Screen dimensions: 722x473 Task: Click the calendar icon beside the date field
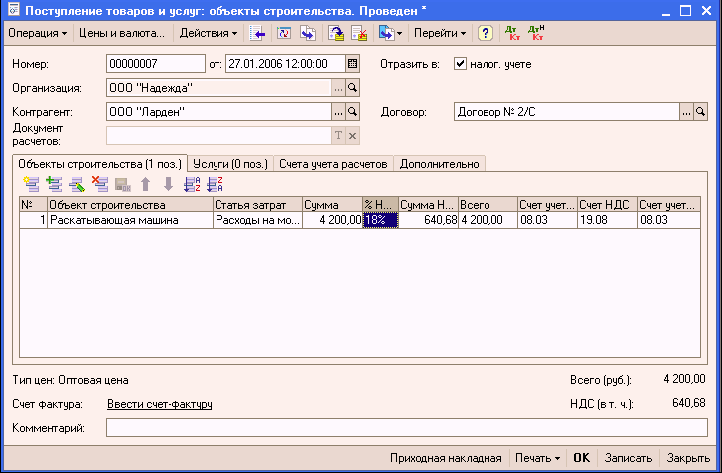click(x=352, y=64)
